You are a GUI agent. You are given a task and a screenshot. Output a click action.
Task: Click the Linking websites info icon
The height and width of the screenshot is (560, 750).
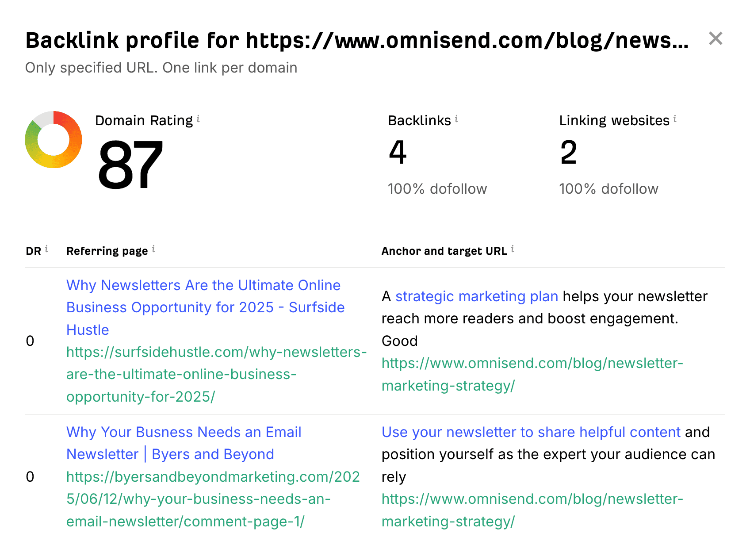click(674, 118)
